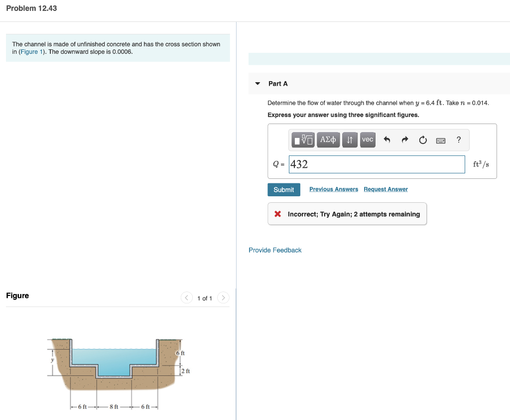
Task: Click Request Answer link
Action: point(385,189)
